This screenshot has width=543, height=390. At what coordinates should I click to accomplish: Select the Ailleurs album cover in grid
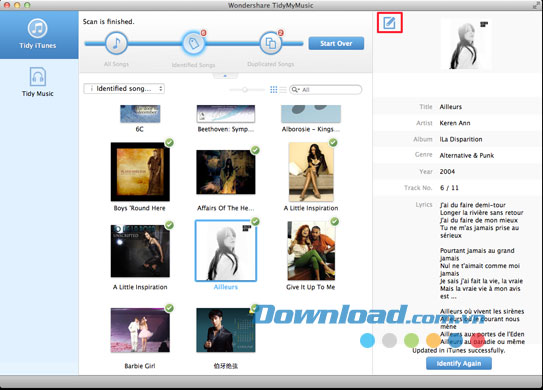pyautogui.click(x=226, y=250)
